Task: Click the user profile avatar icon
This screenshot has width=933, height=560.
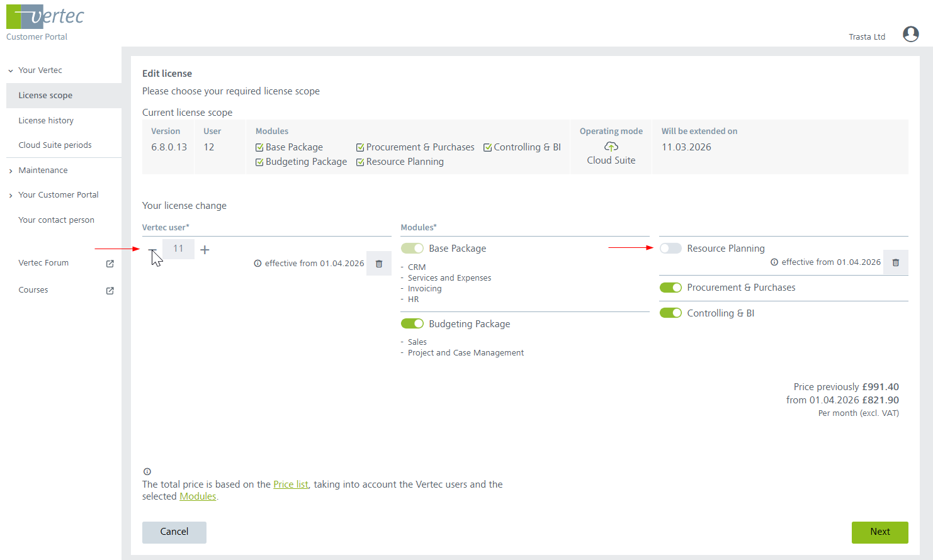Action: pyautogui.click(x=910, y=34)
